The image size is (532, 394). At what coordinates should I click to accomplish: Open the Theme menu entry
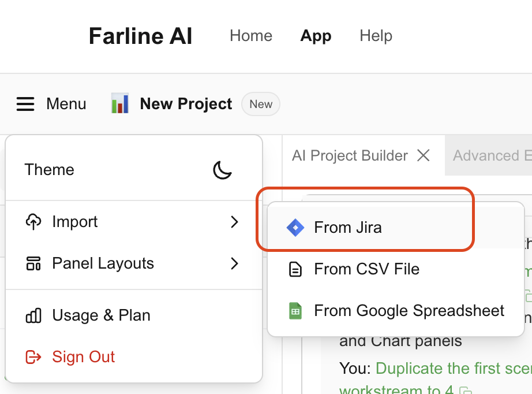[50, 169]
